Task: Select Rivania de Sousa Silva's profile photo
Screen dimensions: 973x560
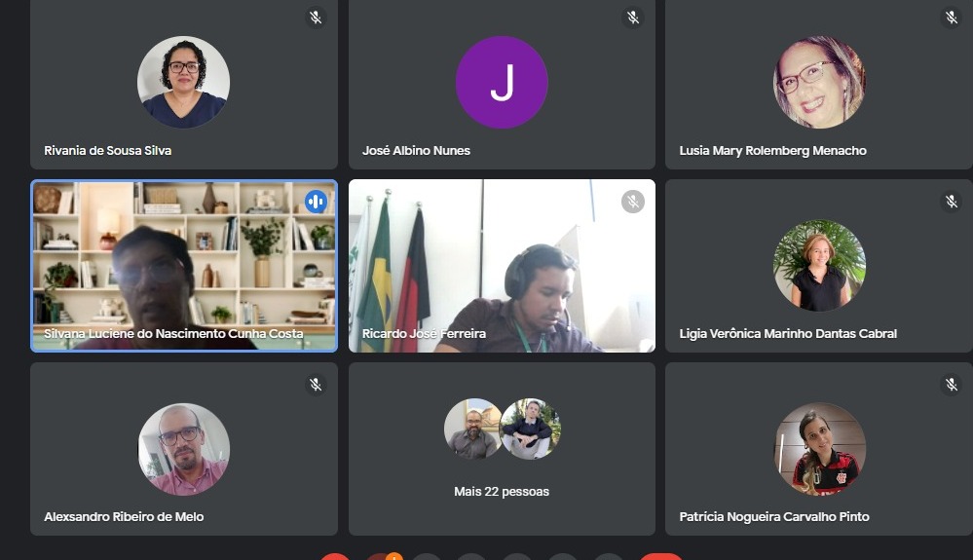Action: pos(183,83)
